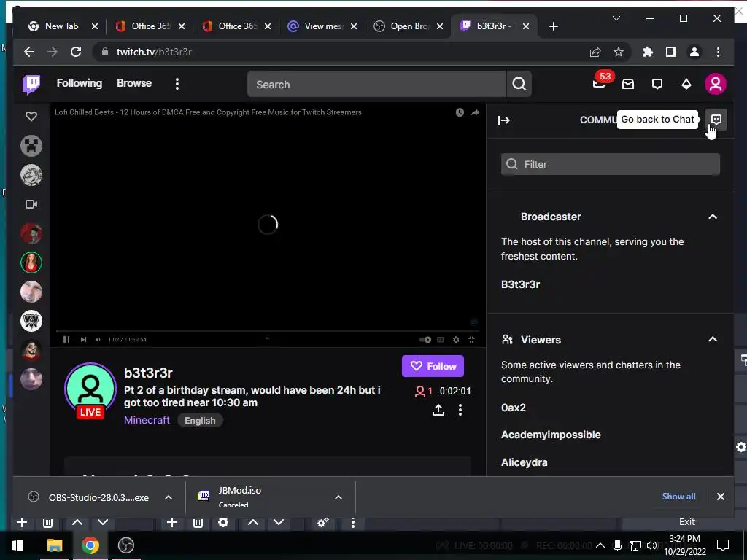This screenshot has width=747, height=560.
Task: Open the Browse page
Action: [x=134, y=83]
